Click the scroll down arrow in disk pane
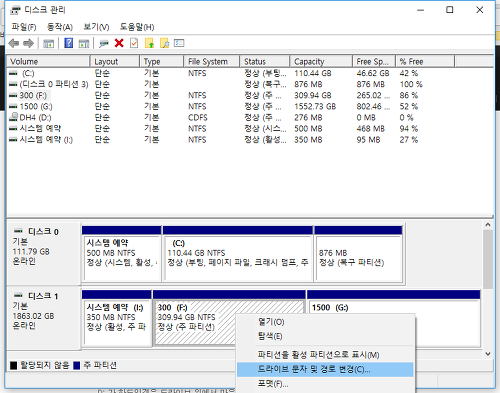This screenshot has height=393, width=500. 488,354
